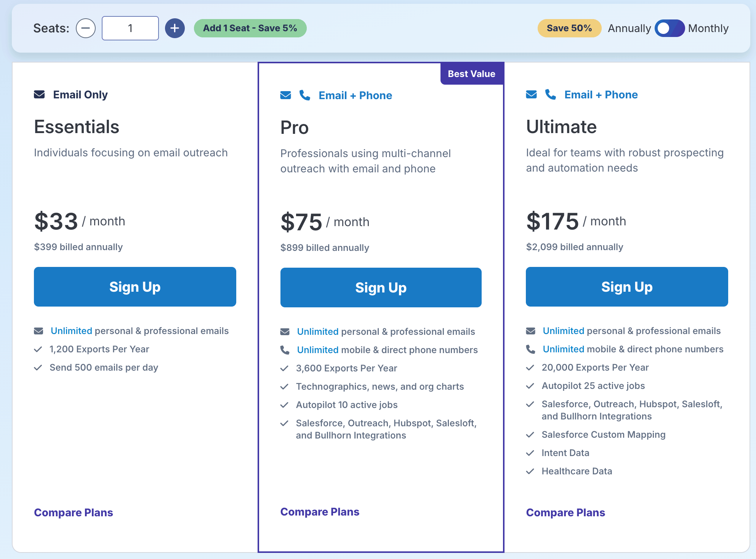Click the checkmark next to Healthcare Data
Image resolution: width=756 pixels, height=559 pixels.
click(530, 471)
